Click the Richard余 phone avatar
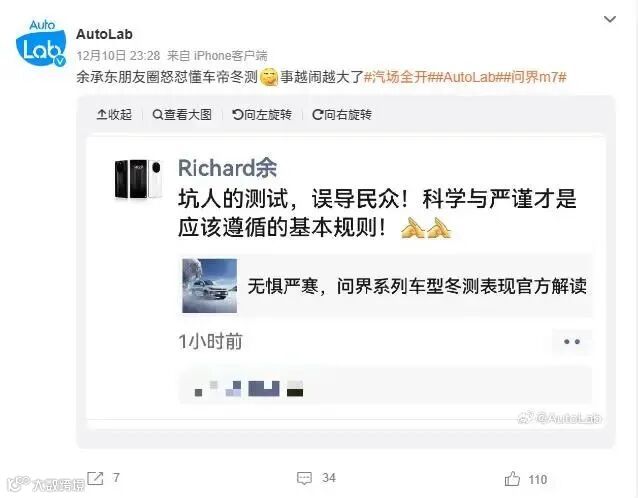This screenshot has width=638, height=498. click(138, 179)
